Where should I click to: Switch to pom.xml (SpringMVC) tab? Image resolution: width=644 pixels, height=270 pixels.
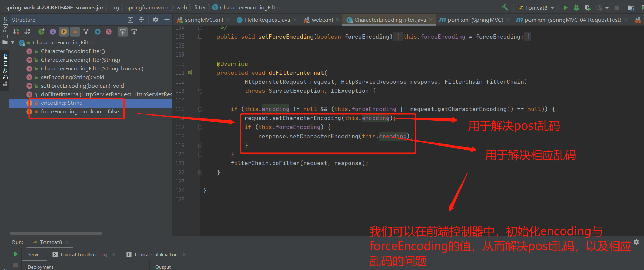tap(475, 20)
